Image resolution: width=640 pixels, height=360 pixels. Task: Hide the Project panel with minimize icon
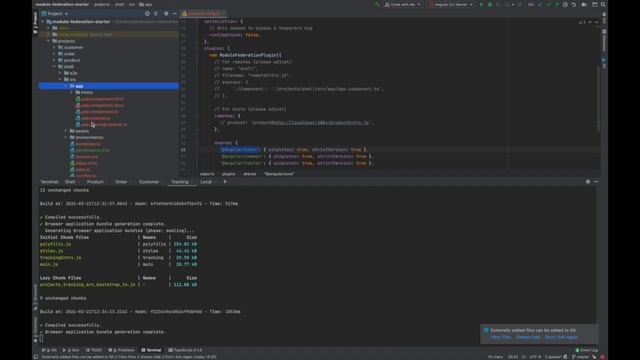[x=175, y=13]
